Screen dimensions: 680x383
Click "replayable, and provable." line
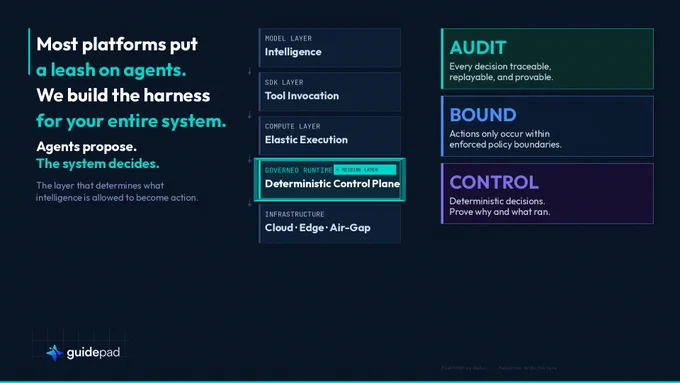[x=501, y=77]
